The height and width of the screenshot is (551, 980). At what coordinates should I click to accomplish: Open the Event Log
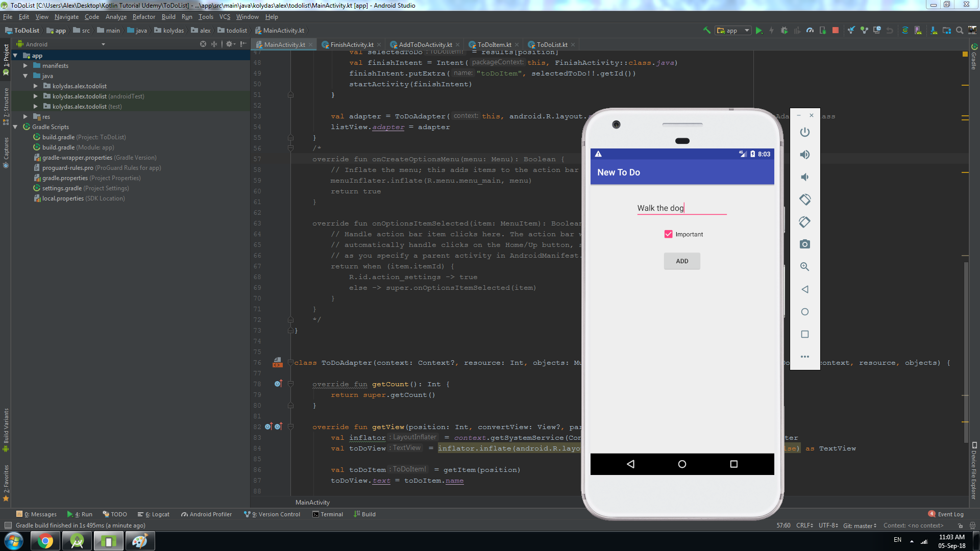click(946, 514)
